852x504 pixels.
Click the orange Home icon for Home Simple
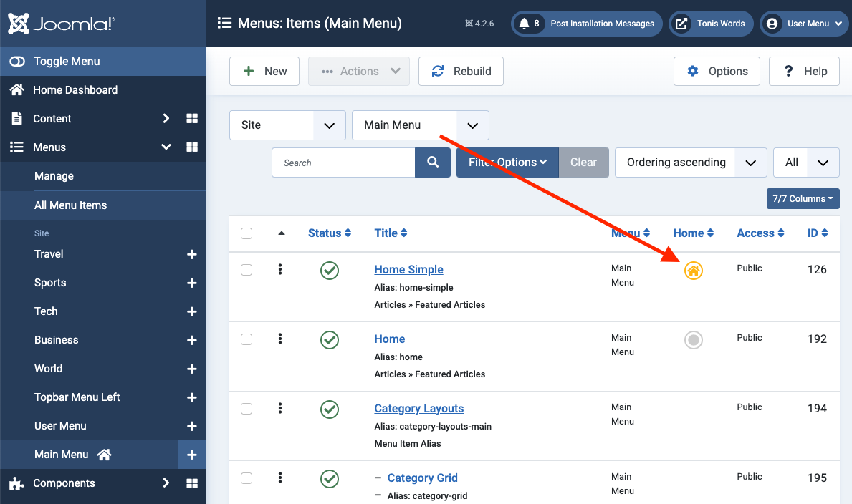(693, 271)
